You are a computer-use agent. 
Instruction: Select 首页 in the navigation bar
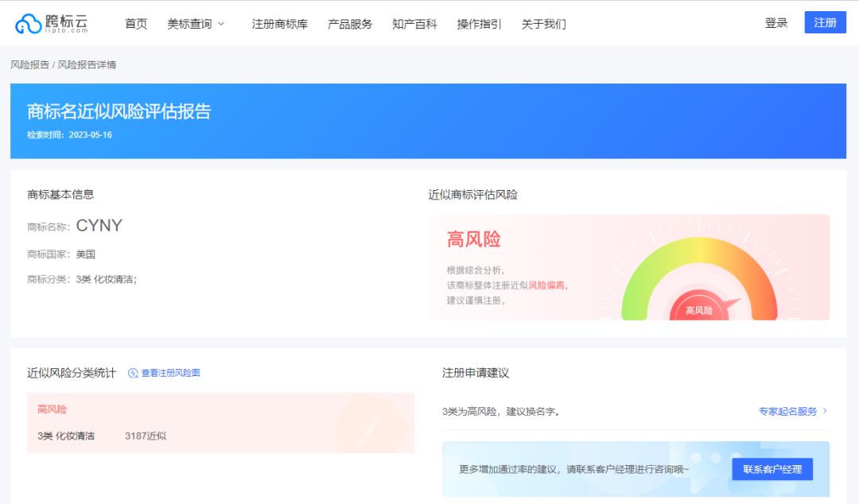point(135,23)
